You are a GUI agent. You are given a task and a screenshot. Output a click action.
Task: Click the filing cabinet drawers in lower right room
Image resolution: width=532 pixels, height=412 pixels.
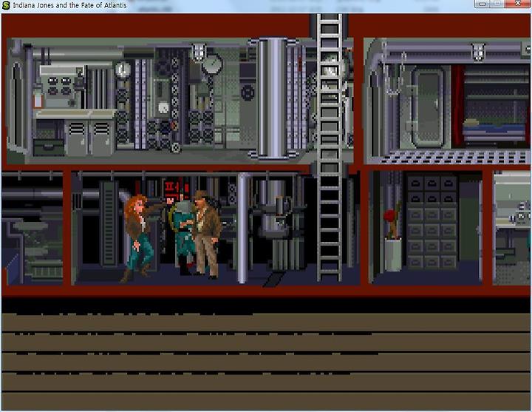[432, 223]
